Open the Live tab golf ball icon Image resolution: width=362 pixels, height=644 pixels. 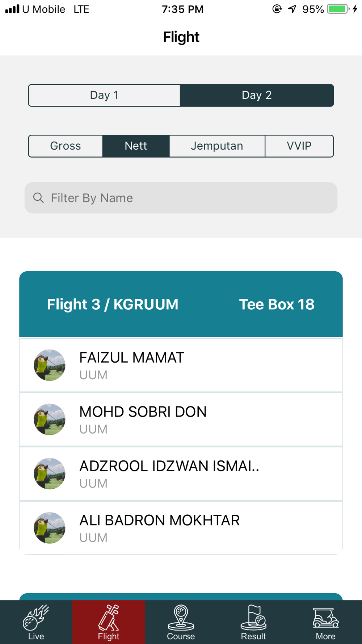pos(36,618)
